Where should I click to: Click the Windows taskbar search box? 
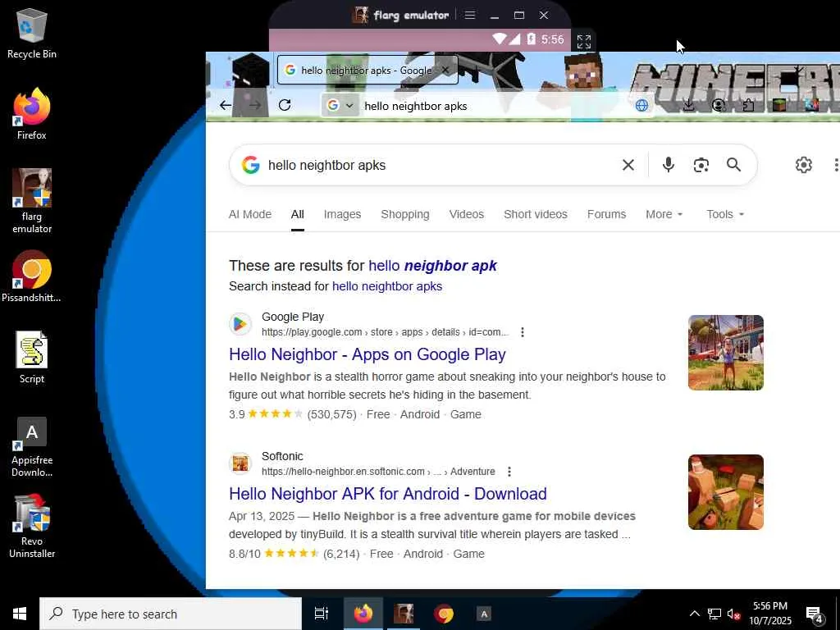(x=171, y=614)
